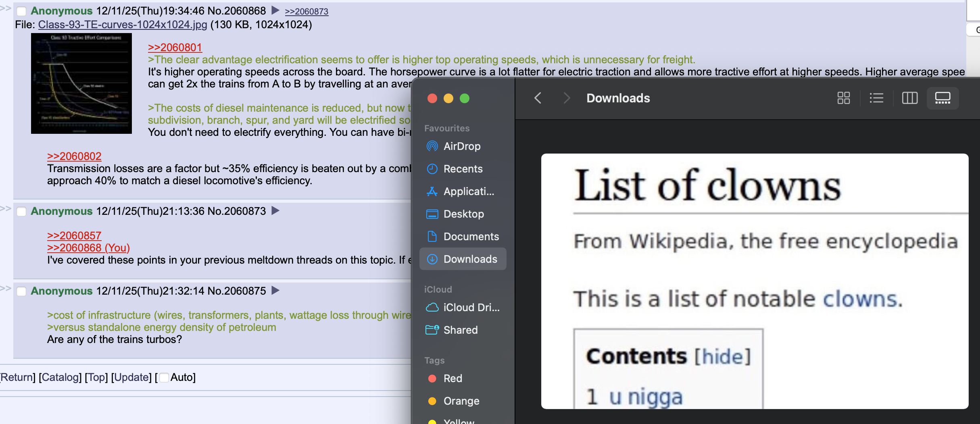This screenshot has height=424, width=980.
Task: Switch Finder to icon grid view
Action: point(843,98)
